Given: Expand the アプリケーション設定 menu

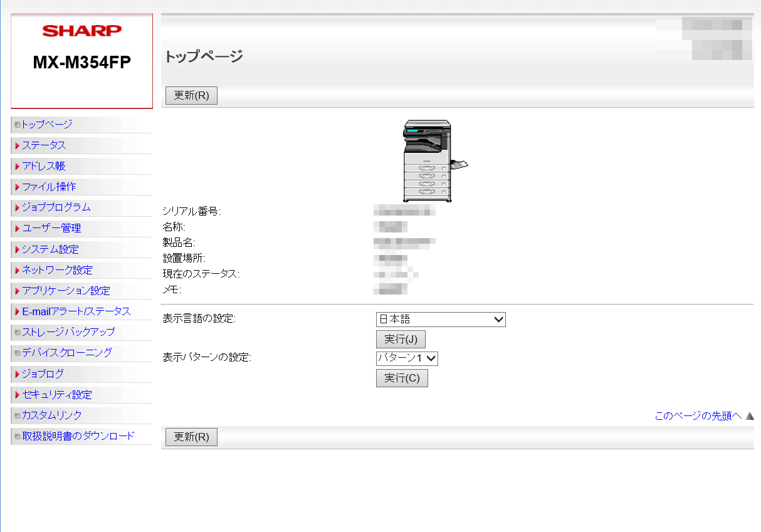Looking at the screenshot, I should pos(66,291).
